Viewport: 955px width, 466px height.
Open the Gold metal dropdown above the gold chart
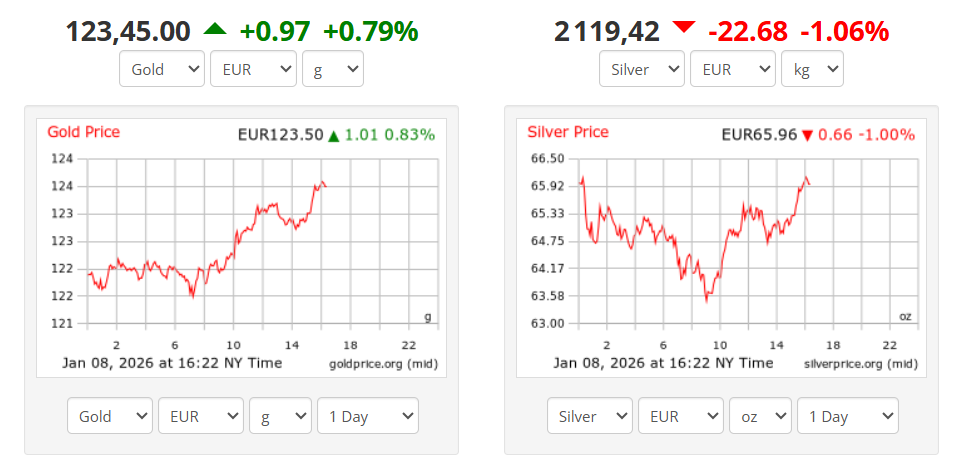(162, 69)
